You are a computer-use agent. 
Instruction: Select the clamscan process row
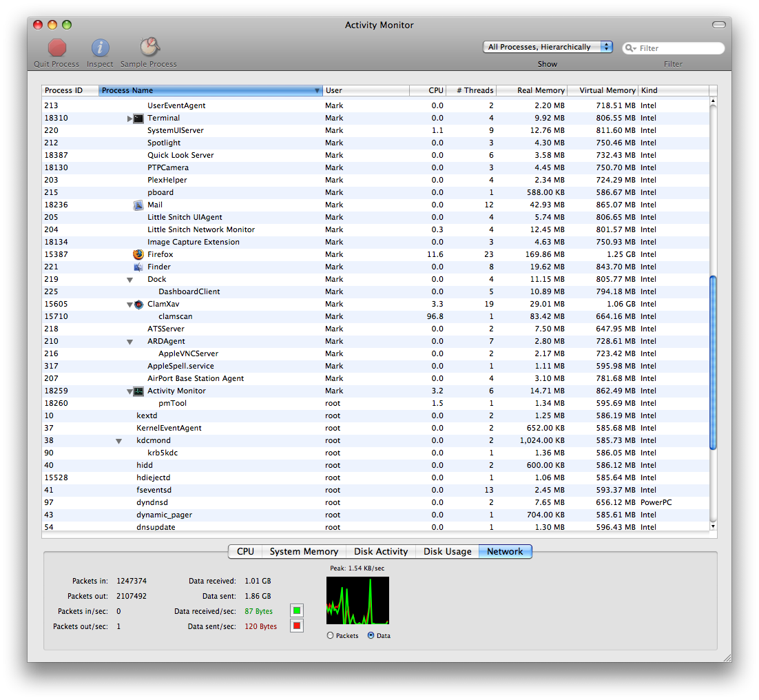pos(375,317)
